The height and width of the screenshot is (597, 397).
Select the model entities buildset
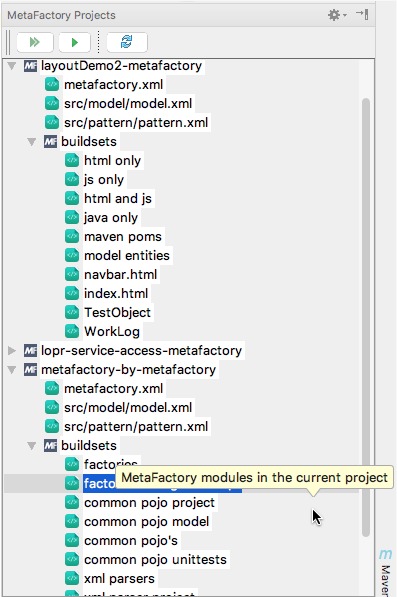pos(127,256)
